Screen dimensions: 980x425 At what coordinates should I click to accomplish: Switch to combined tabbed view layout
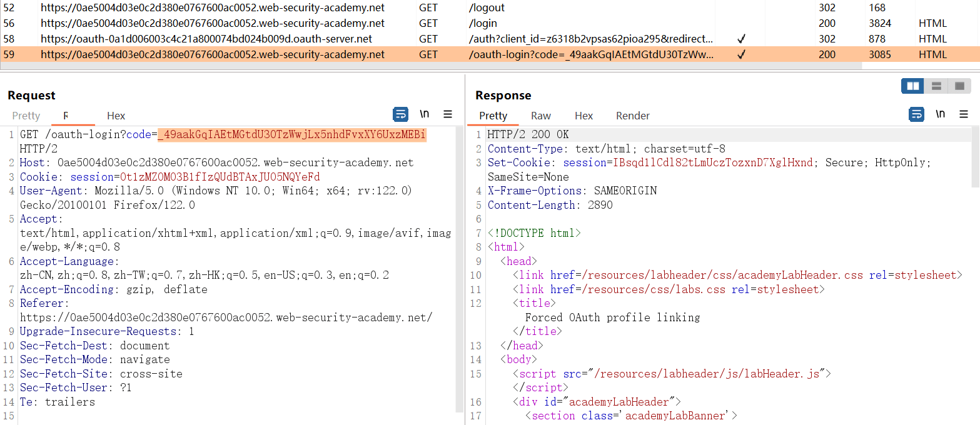[x=959, y=86]
